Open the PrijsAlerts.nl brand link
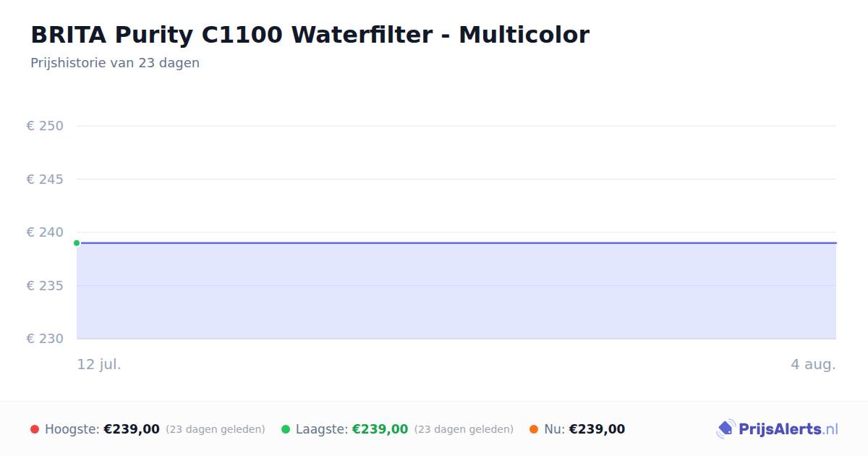This screenshot has height=456, width=868. pos(778,429)
